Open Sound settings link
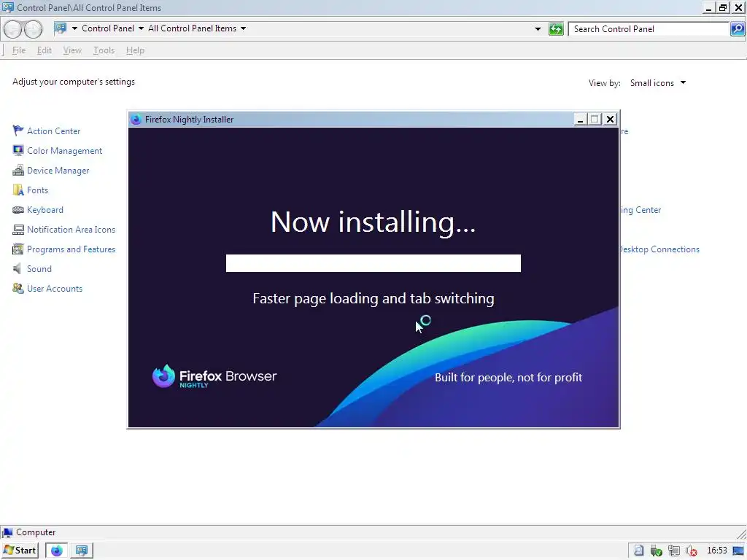Viewport: 747px width, 560px height. pyautogui.click(x=39, y=269)
